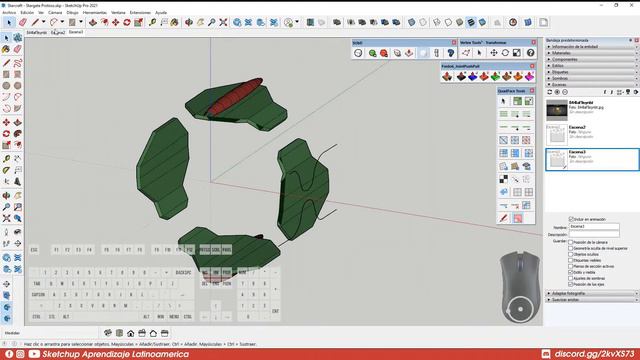The height and width of the screenshot is (360, 640).
Task: Select the Escena2 scene thumbnail
Action: pos(557,135)
